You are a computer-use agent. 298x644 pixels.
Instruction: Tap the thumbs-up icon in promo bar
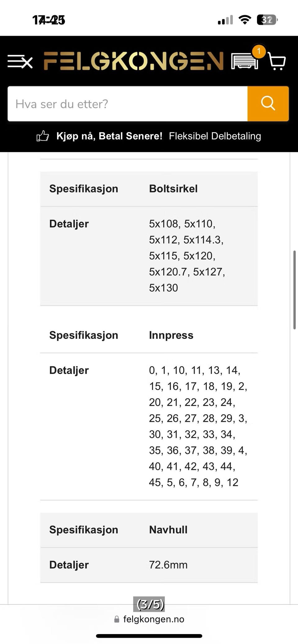pos(43,136)
